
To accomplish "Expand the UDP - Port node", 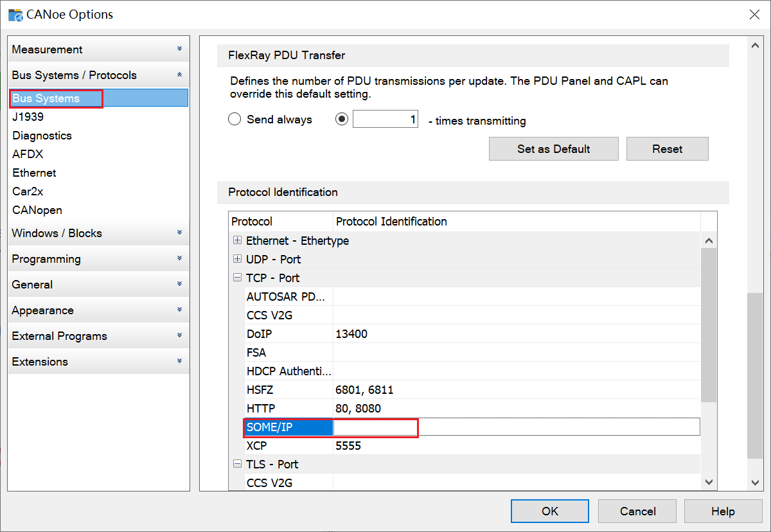I will (x=238, y=259).
